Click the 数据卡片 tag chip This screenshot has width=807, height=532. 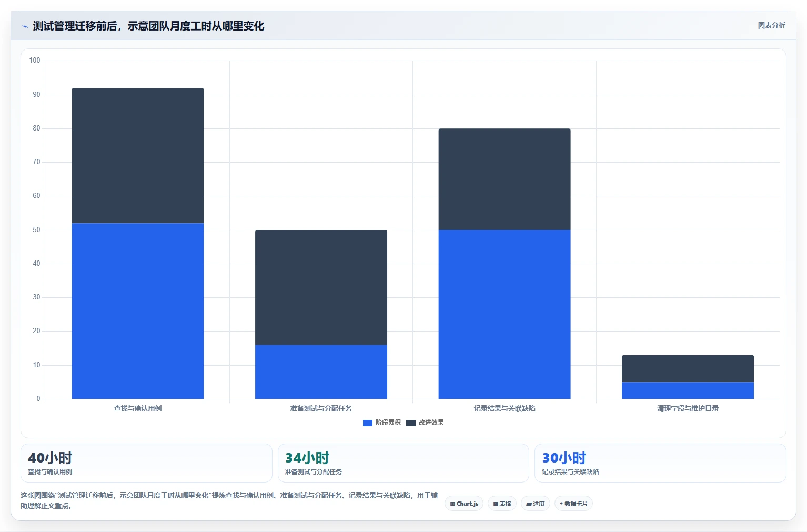click(x=573, y=504)
